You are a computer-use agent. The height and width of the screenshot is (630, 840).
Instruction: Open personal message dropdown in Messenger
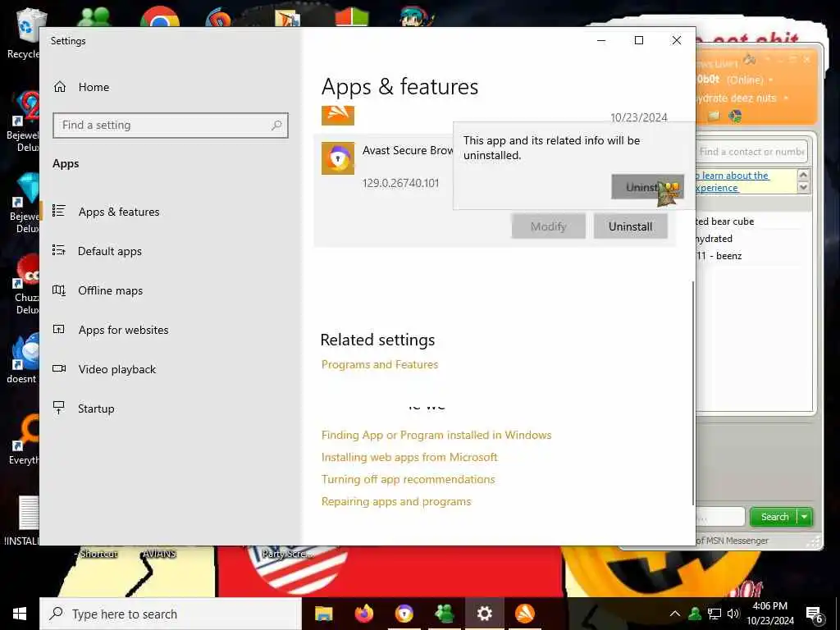click(x=786, y=98)
